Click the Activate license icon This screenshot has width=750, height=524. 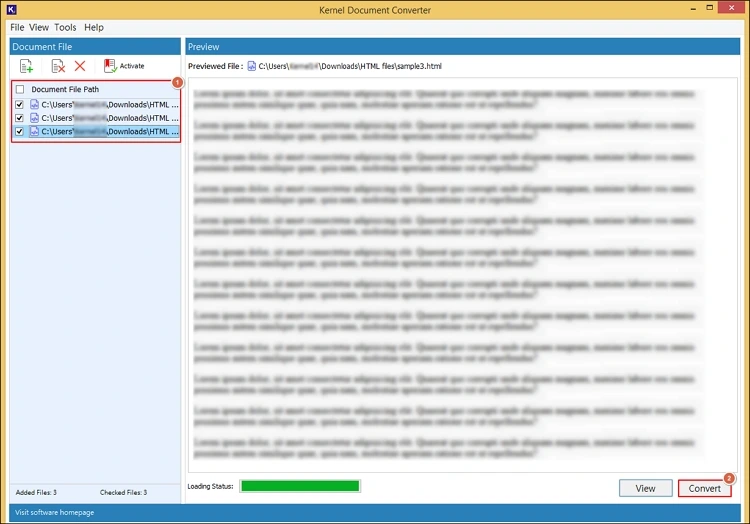coord(110,66)
